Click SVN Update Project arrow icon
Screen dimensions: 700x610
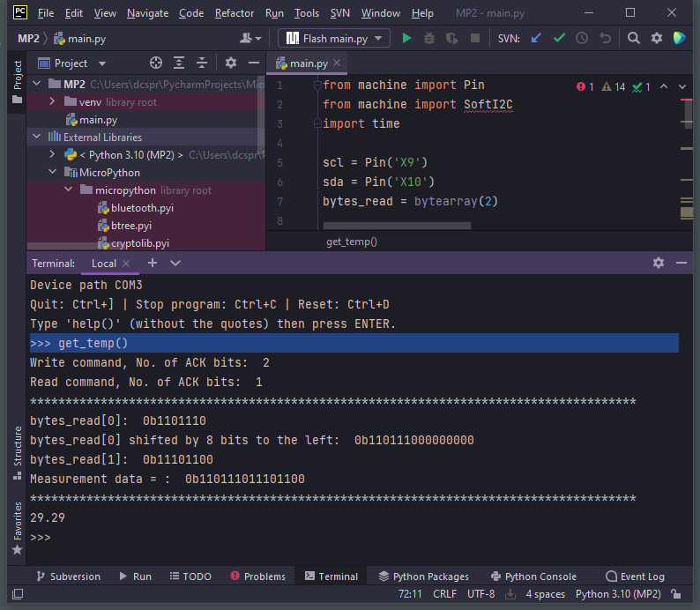point(536,39)
